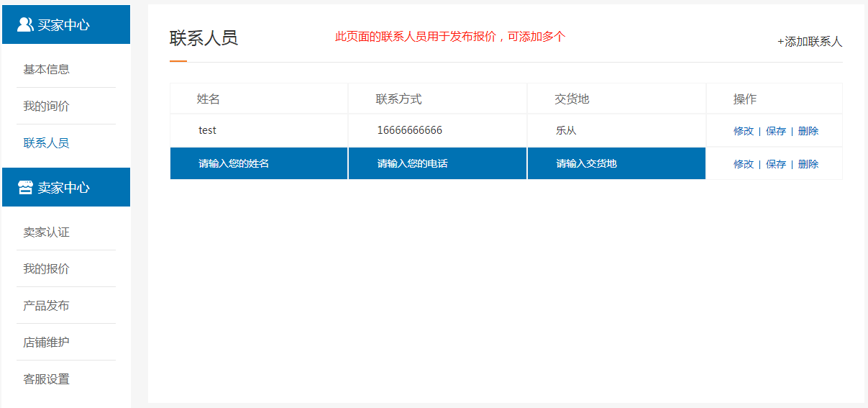Delete the test contact via 删除
The image size is (868, 408).
click(x=808, y=131)
